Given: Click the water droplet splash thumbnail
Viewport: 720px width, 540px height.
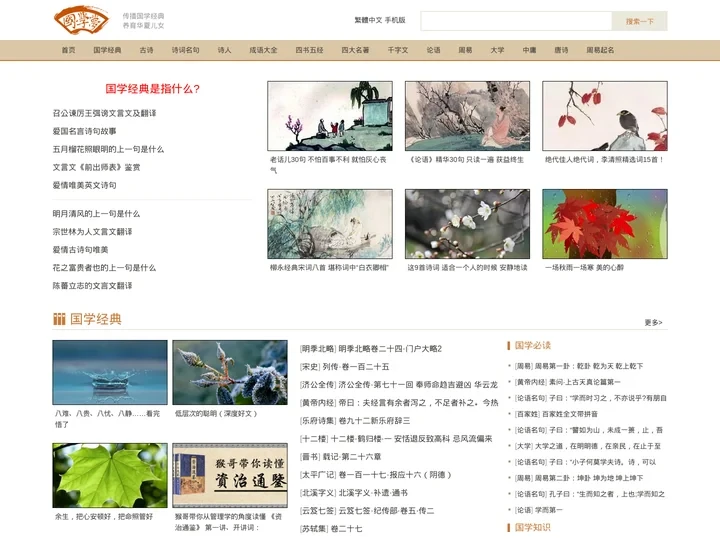Looking at the screenshot, I should tap(110, 372).
